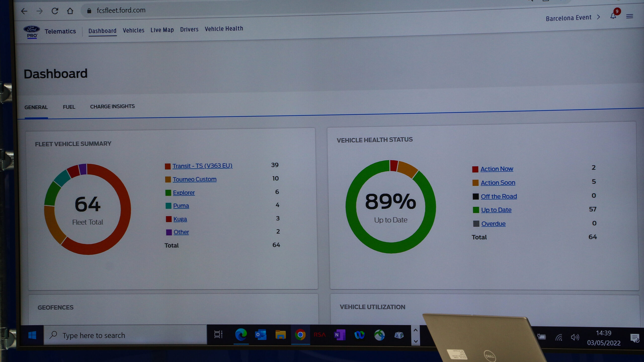Click the Windows taskbar search box

coord(125,335)
